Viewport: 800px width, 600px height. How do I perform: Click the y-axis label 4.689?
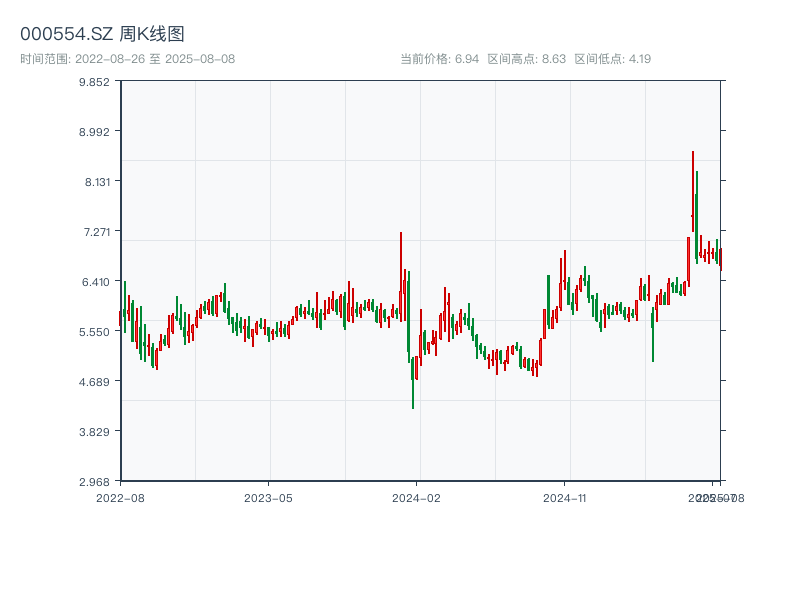click(94, 382)
